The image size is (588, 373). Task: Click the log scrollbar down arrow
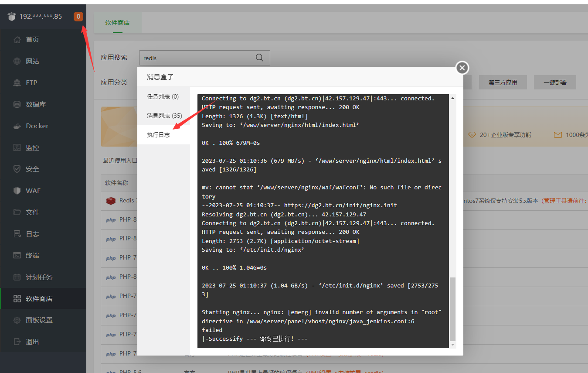[452, 345]
